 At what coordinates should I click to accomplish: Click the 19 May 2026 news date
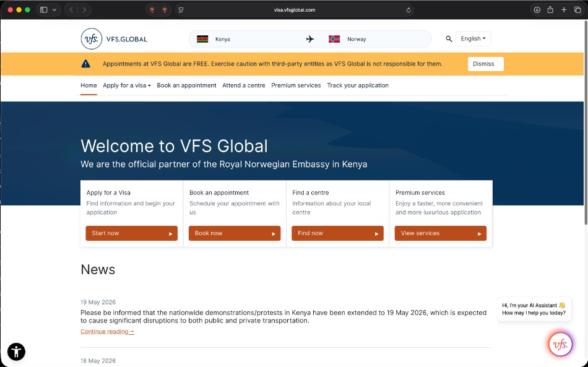[98, 302]
